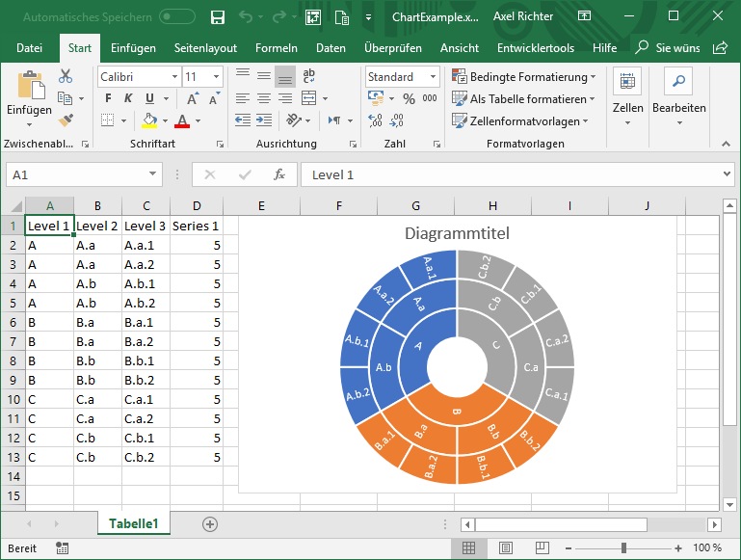741x560 pixels.
Task: Toggle italic formatting with K button
Action: coord(128,98)
